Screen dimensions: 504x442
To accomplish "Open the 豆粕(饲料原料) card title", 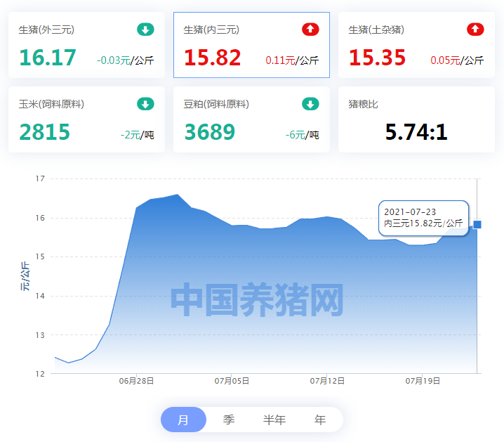I will pos(216,104).
